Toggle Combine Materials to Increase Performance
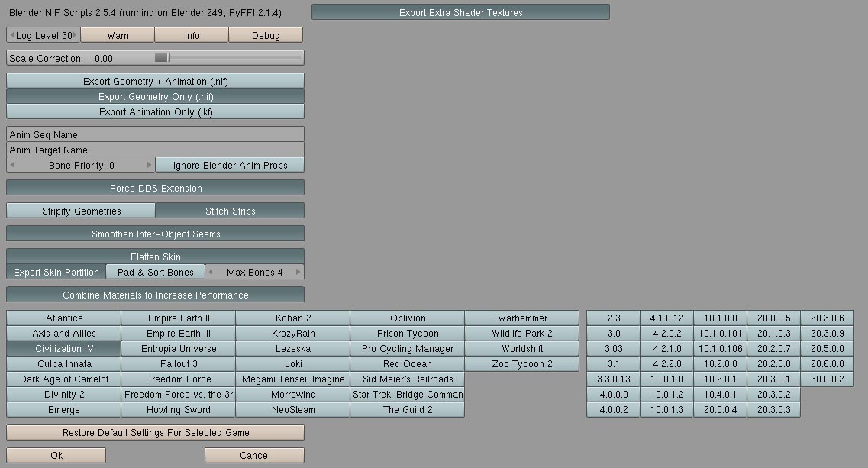The height and width of the screenshot is (468, 868). tap(155, 295)
